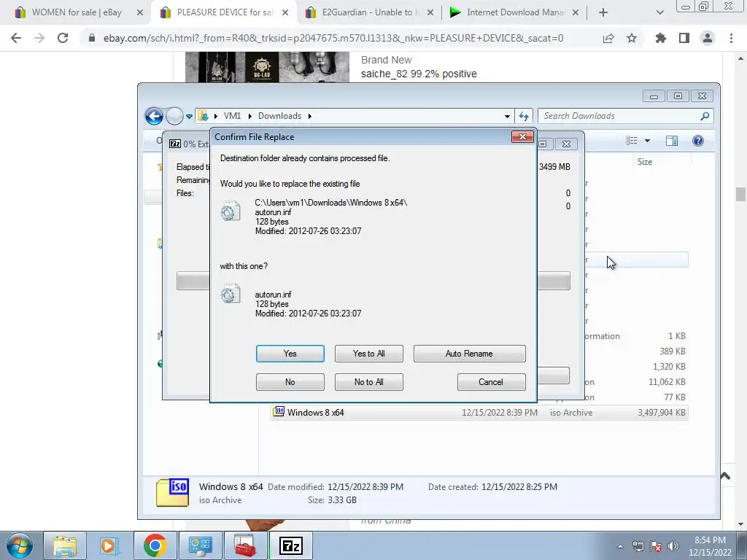Go forward in Explorer window
This screenshot has height=560, width=747.
coord(174,116)
